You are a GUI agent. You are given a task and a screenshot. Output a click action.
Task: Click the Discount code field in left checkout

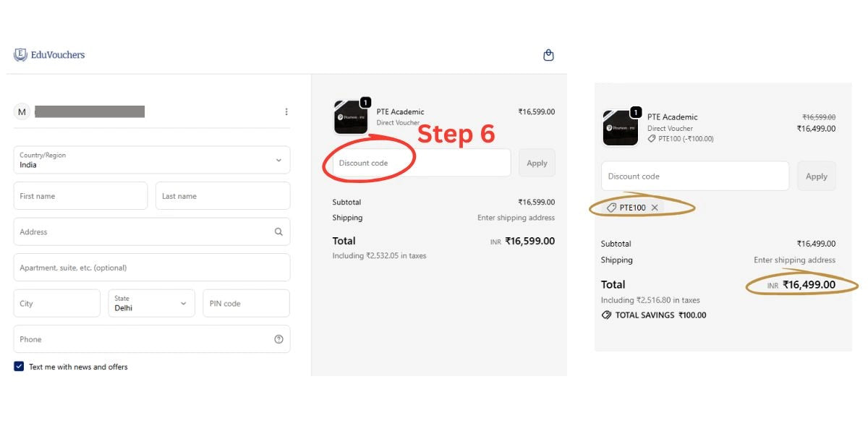coord(422,163)
